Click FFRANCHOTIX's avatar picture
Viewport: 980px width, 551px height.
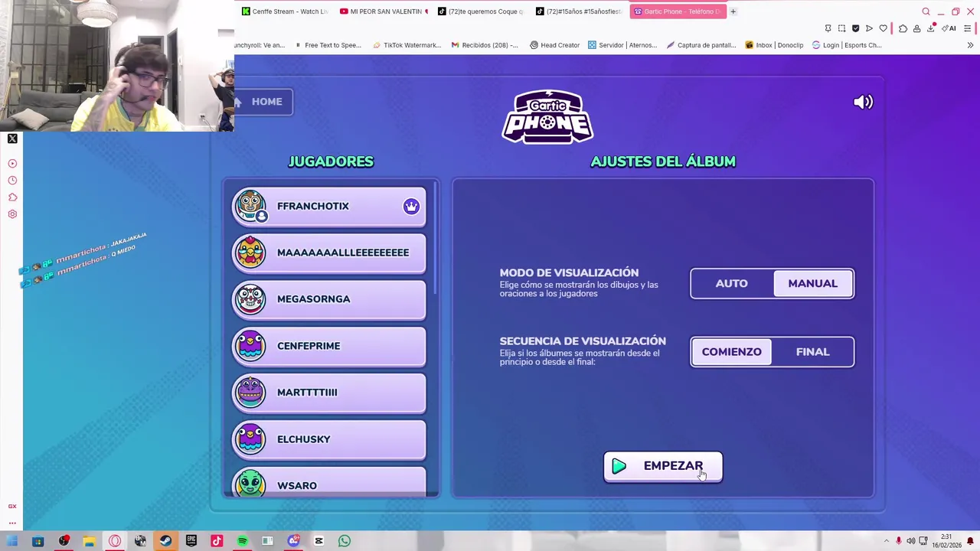(250, 206)
